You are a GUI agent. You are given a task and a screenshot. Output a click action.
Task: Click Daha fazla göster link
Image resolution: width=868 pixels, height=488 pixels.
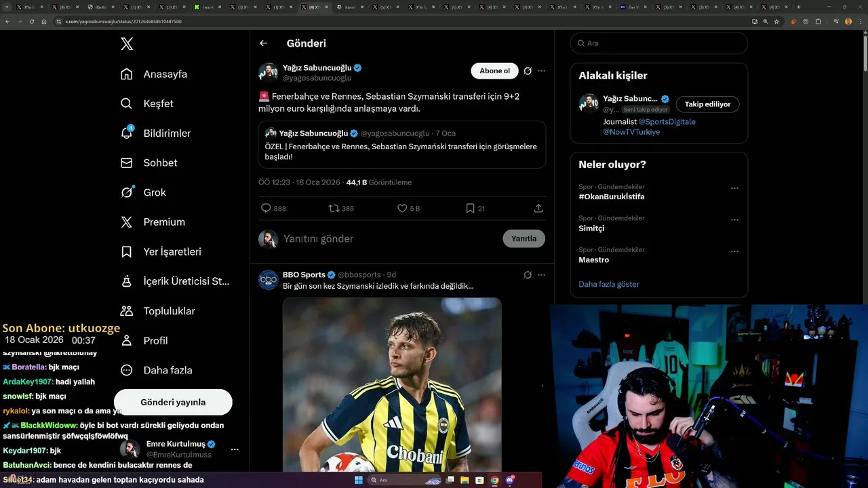[x=609, y=284]
